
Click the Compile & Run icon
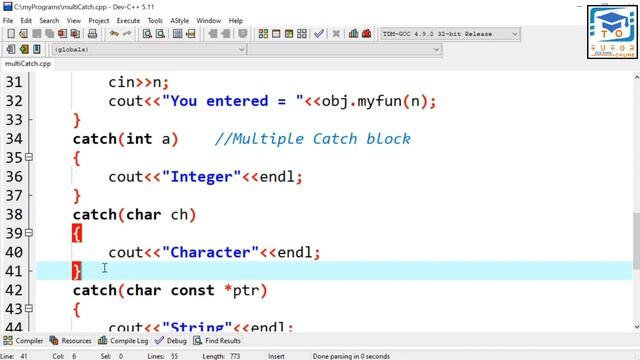coord(289,34)
